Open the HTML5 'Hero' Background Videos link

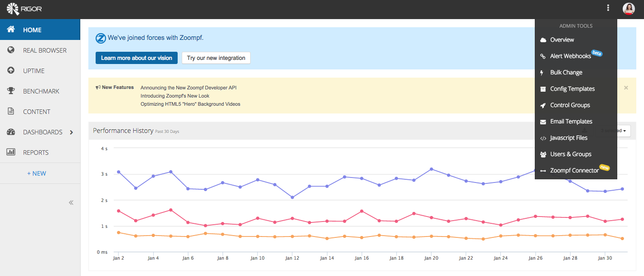(190, 104)
